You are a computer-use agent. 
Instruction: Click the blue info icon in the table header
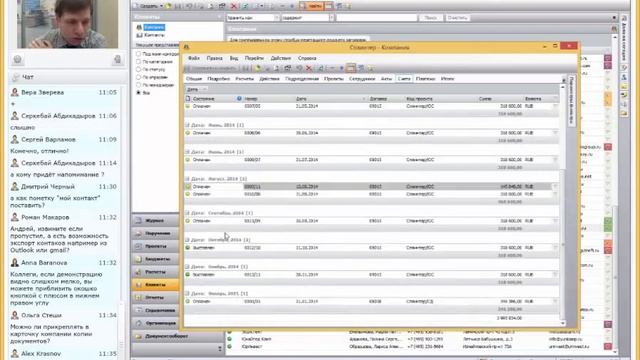tap(239, 99)
